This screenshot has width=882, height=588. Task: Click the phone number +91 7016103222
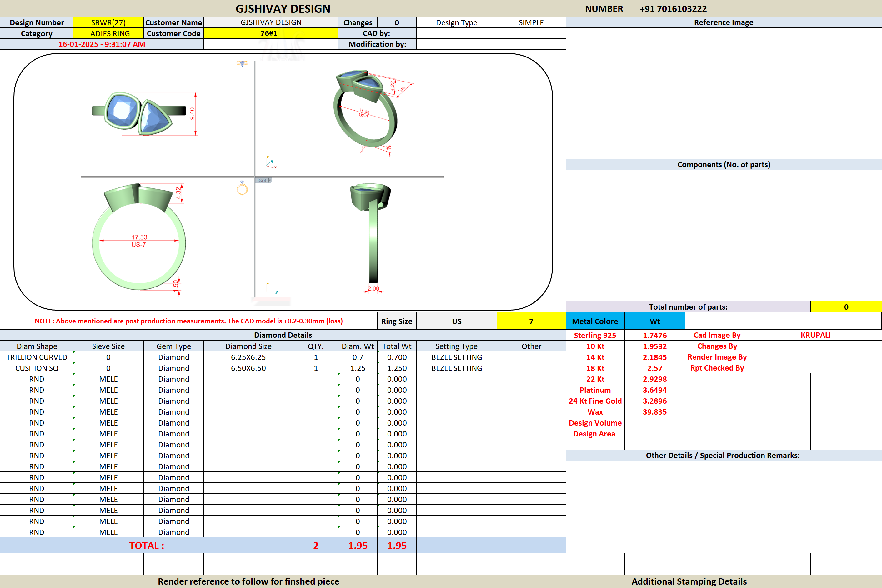point(673,9)
